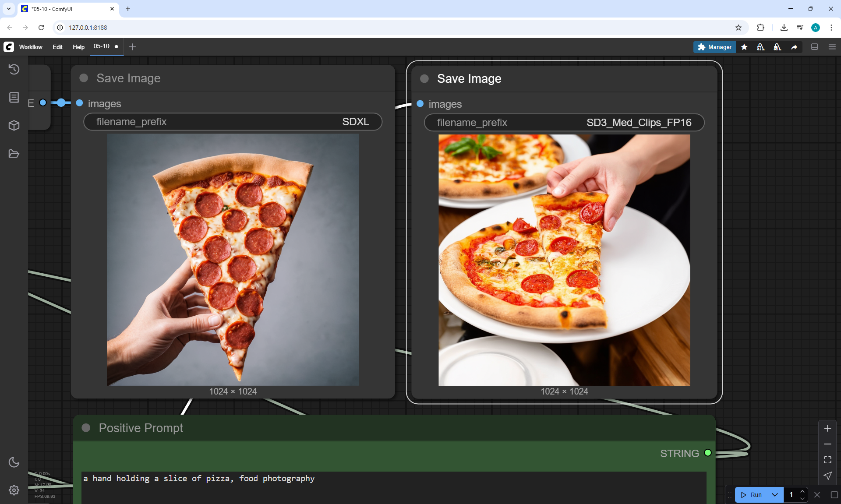Zoom in the canvas with plus icon

827,428
